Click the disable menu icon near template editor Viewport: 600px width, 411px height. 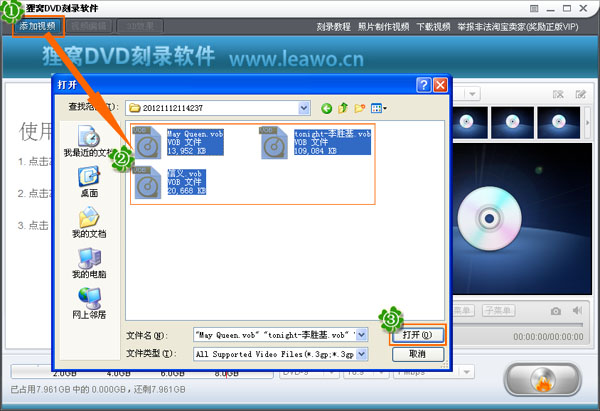(x=558, y=94)
